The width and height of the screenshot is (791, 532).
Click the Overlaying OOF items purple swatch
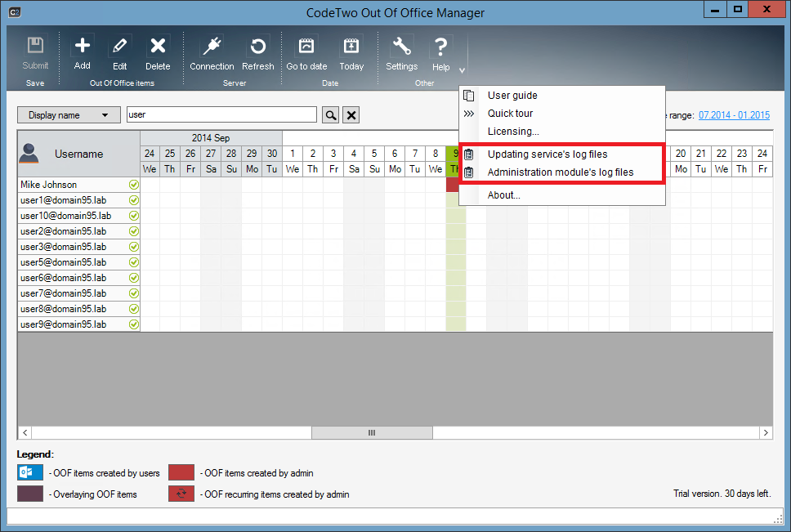coord(29,494)
